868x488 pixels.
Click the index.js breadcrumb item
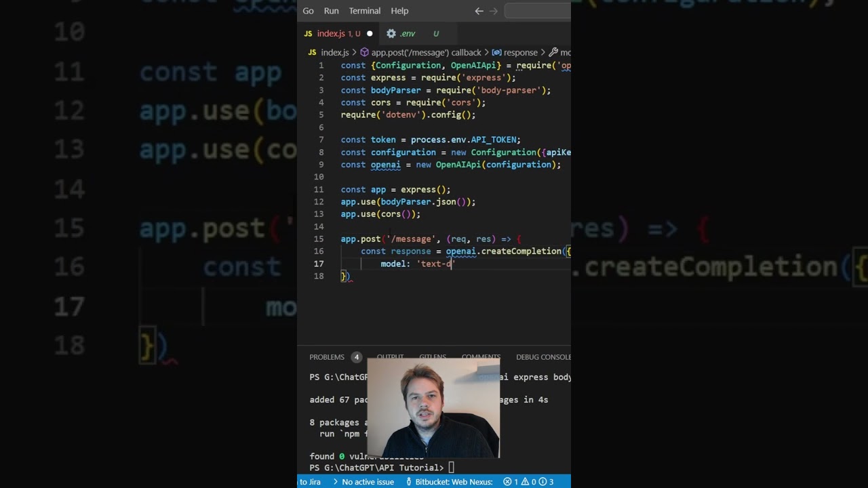click(335, 52)
